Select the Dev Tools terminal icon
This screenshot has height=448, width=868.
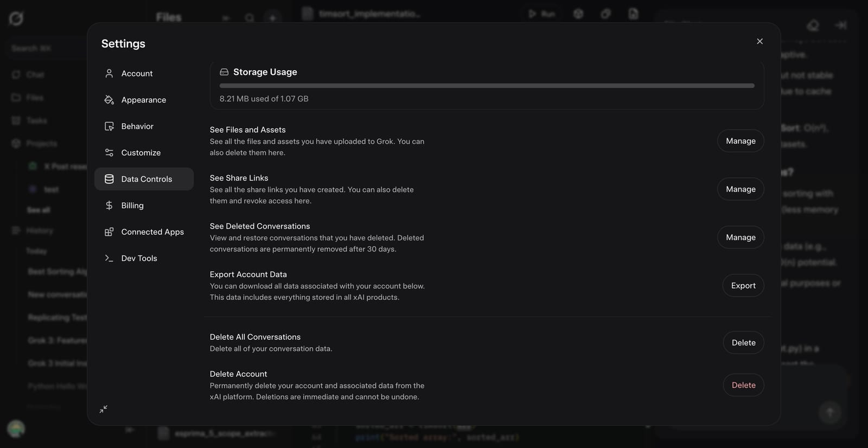(x=109, y=258)
